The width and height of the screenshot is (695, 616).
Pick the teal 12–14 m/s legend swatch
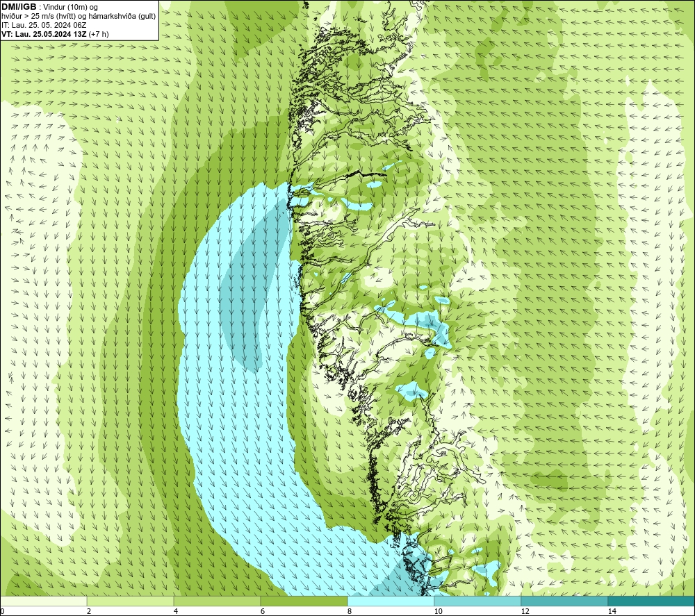(564, 601)
